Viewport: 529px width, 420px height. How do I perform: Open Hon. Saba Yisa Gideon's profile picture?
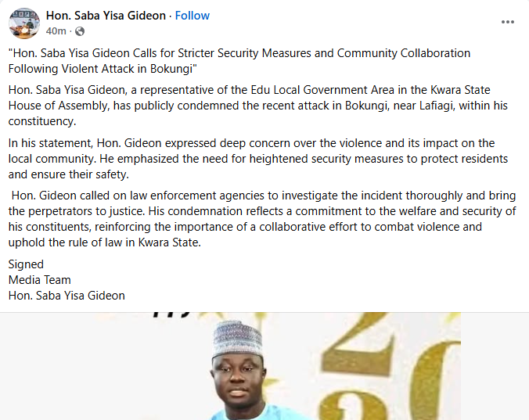[23, 23]
